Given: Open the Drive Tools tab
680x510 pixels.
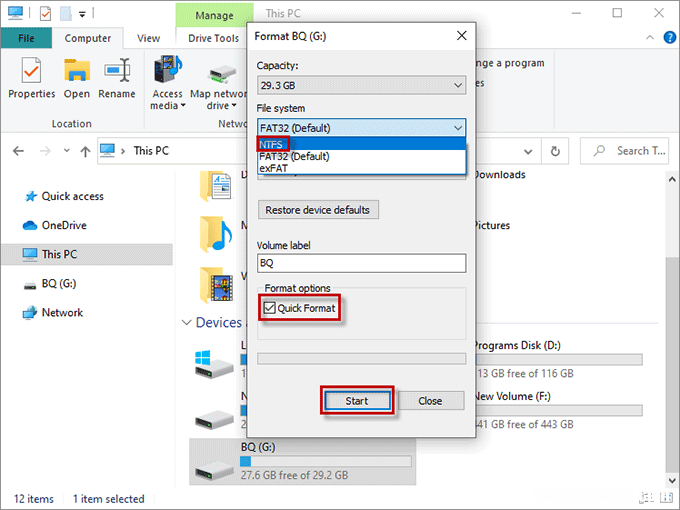Looking at the screenshot, I should (x=213, y=38).
